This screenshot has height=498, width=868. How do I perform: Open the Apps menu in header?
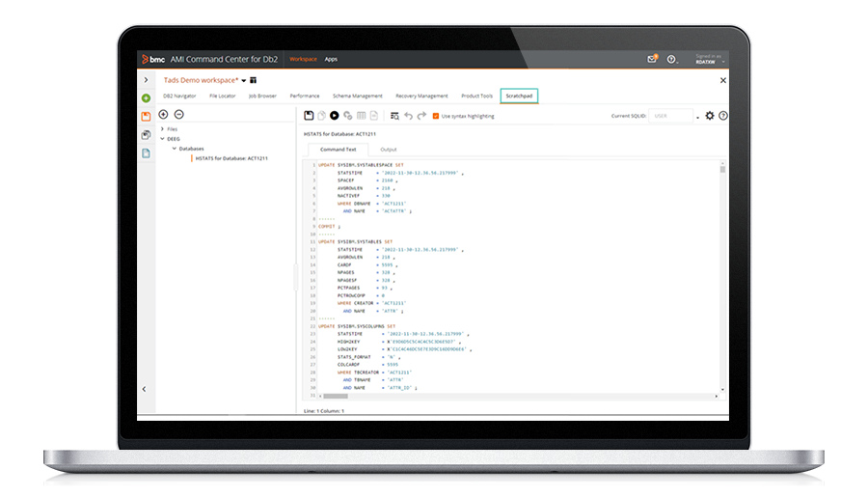(x=331, y=59)
